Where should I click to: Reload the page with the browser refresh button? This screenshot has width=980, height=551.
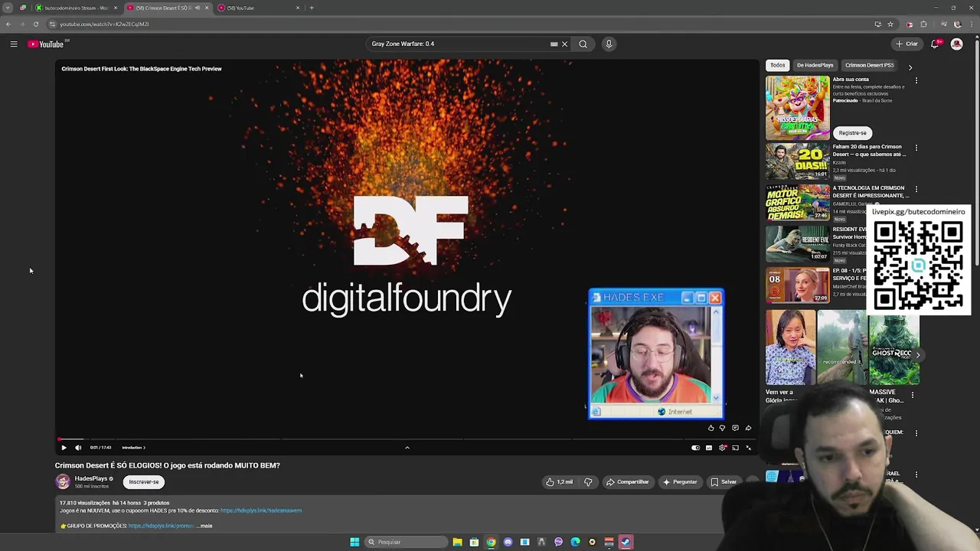35,24
